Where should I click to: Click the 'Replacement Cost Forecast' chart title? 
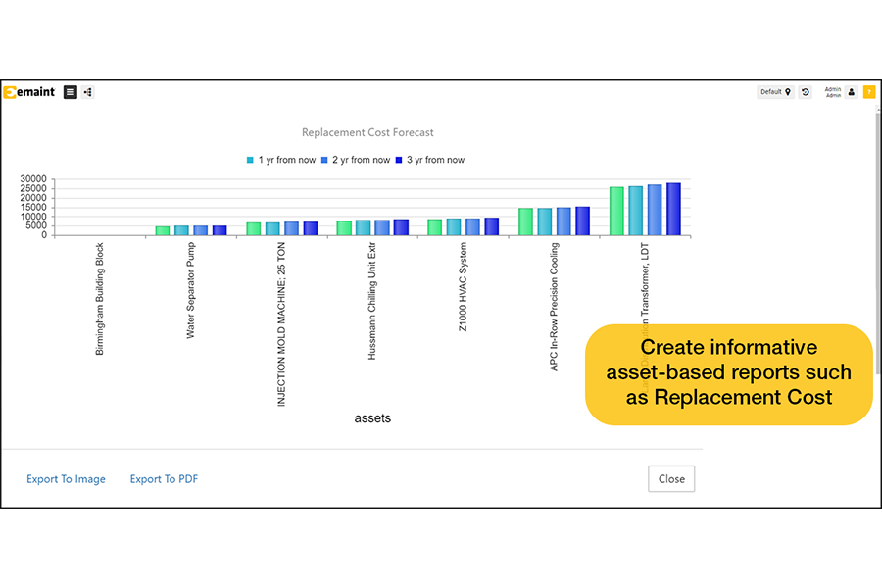click(367, 133)
